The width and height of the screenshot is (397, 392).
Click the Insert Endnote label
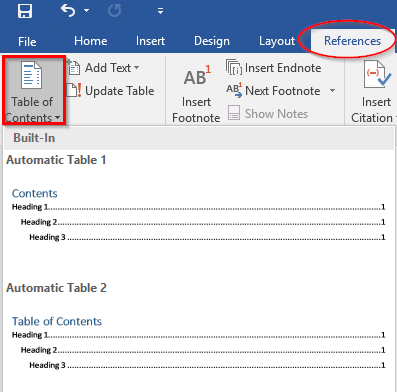click(283, 68)
